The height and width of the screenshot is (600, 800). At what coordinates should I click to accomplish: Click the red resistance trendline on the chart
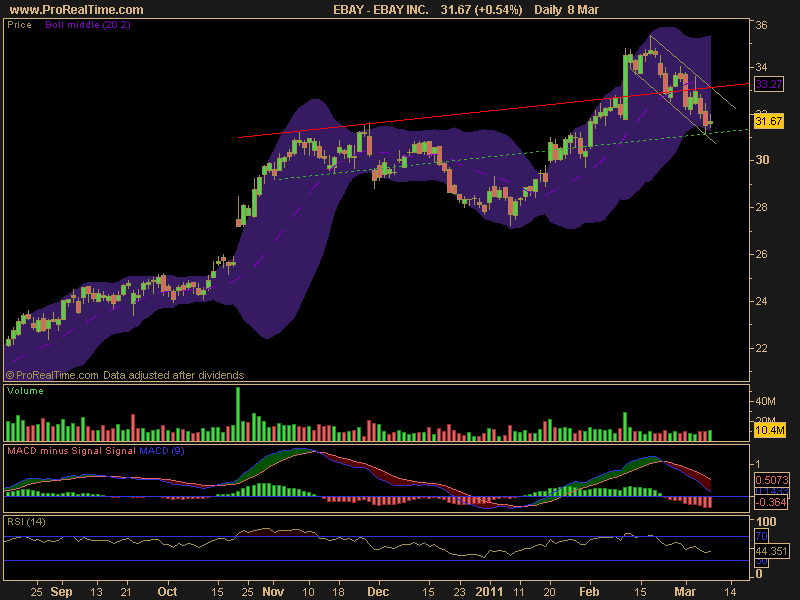(x=493, y=110)
